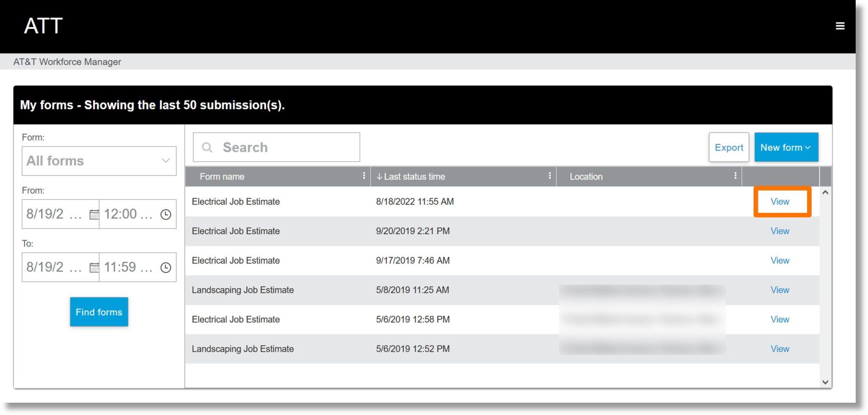Viewport: 868px width, 415px height.
Task: Select the ATT logo in the banner
Action: pos(44,25)
